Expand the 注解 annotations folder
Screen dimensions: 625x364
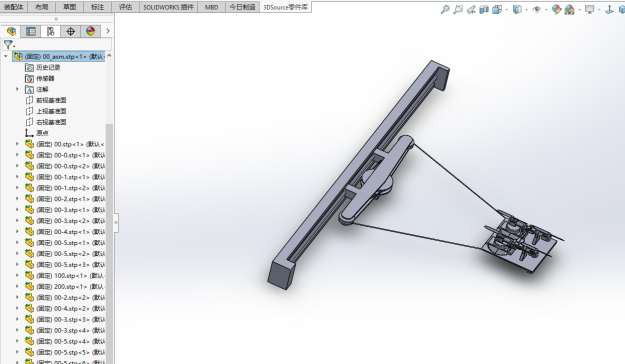tap(17, 89)
